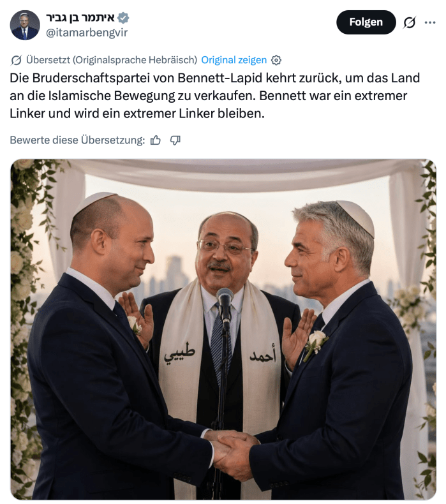Viewport: 446px width, 504px height.
Task: Enlarge the attached wedding canopy photo
Action: [x=223, y=329]
